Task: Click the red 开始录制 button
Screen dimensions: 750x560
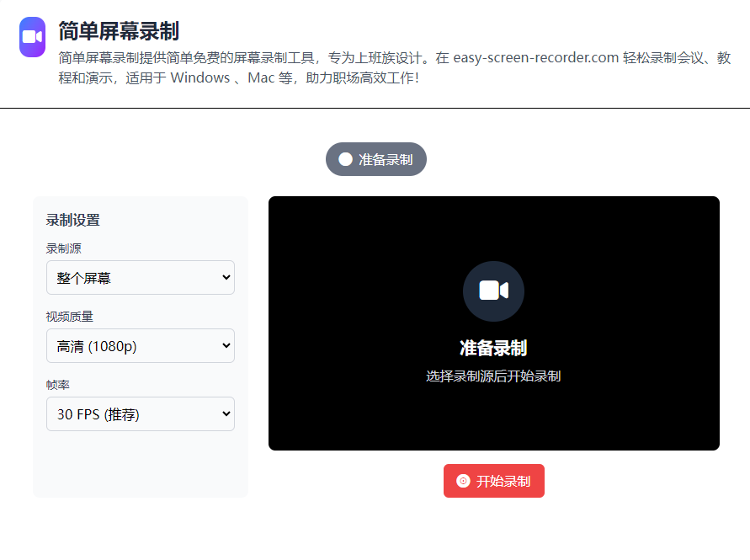Action: pos(493,481)
